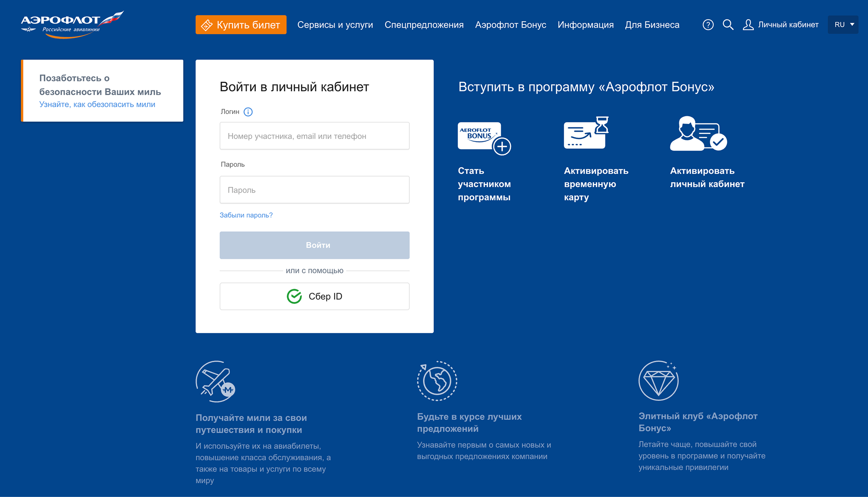The height and width of the screenshot is (497, 868).
Task: Focus the Пароль input field
Action: click(315, 190)
